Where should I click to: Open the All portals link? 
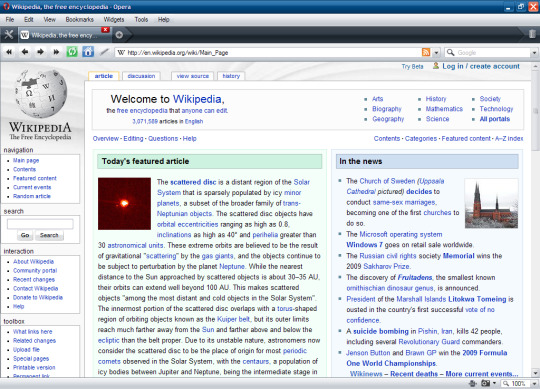point(495,119)
